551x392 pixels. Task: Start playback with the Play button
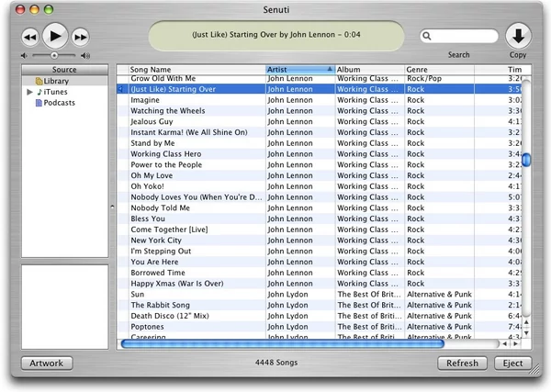(x=55, y=36)
